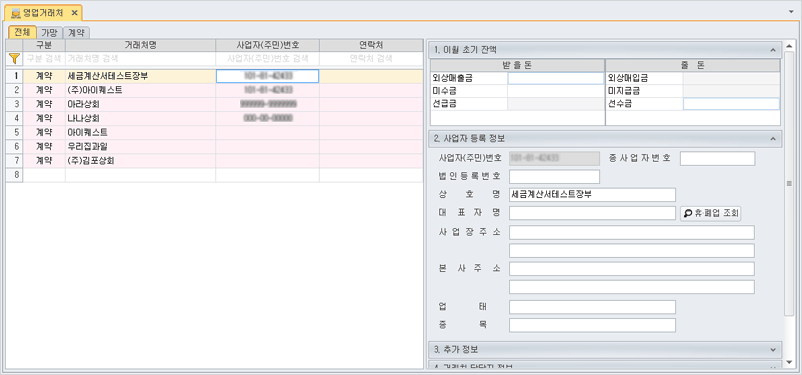Click the 미지급금 amount field

(x=731, y=91)
